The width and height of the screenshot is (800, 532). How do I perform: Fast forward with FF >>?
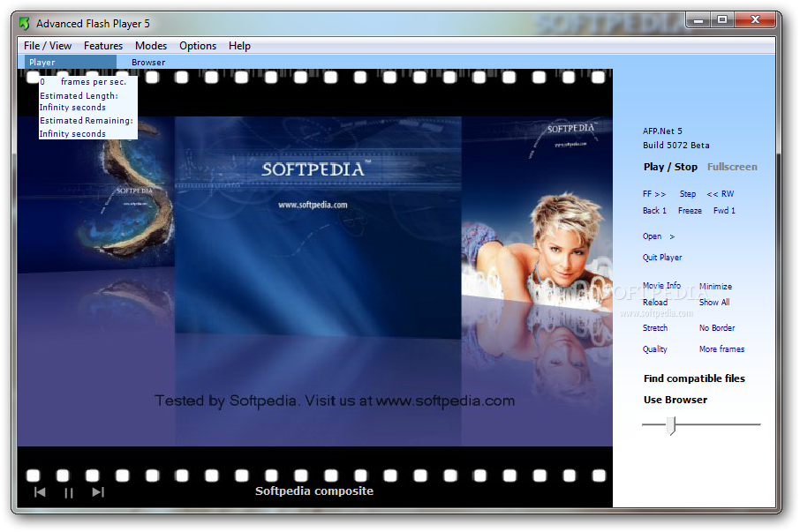[x=654, y=194]
